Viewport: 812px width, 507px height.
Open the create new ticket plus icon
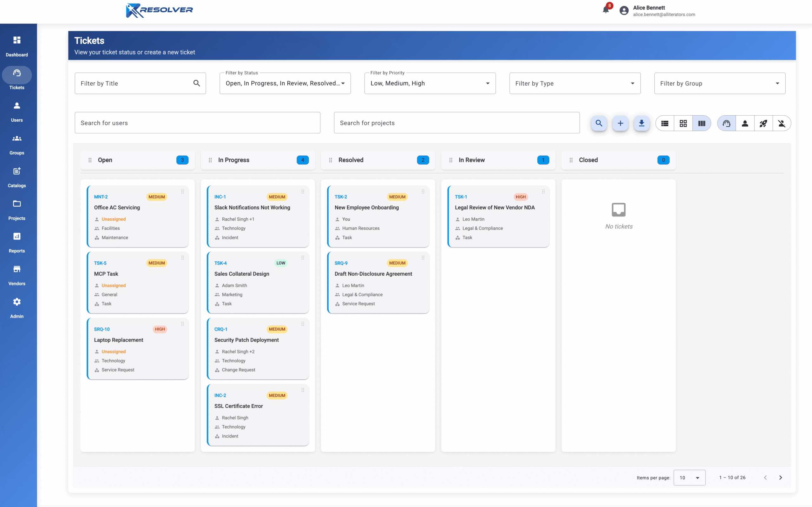coord(620,123)
